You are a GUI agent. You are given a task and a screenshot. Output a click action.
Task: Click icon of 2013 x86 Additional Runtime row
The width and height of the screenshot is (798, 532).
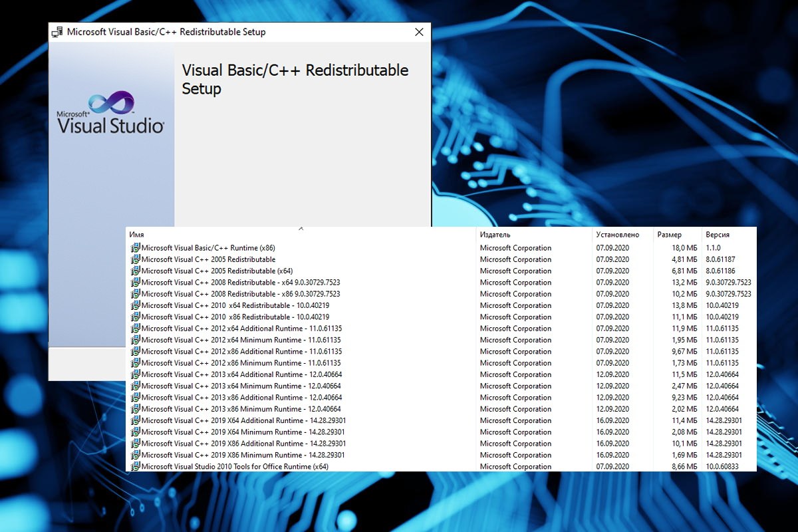point(135,398)
